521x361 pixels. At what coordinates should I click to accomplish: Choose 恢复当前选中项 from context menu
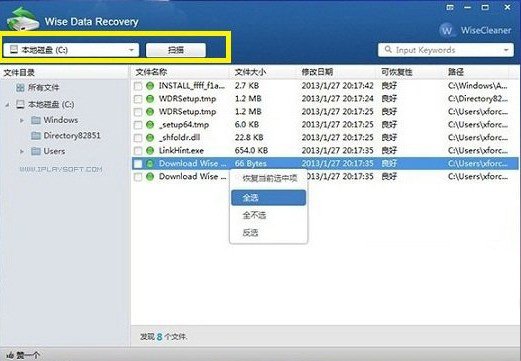(x=269, y=179)
